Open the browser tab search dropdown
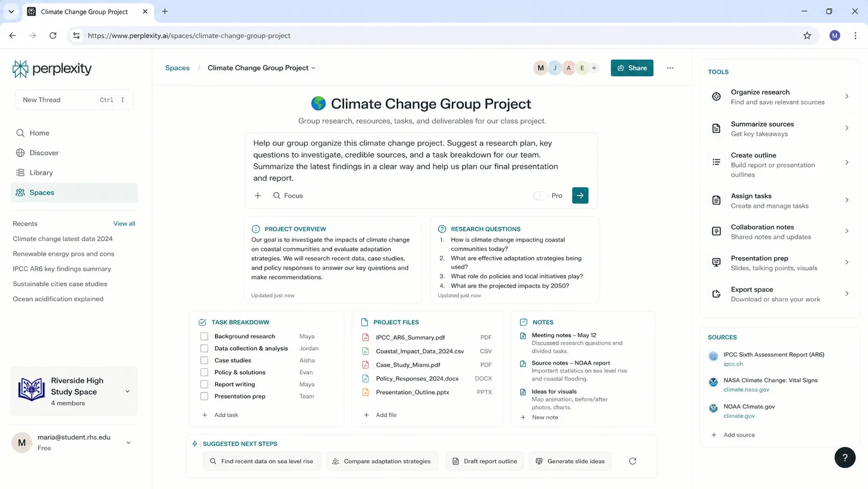This screenshot has width=868, height=489. click(11, 11)
